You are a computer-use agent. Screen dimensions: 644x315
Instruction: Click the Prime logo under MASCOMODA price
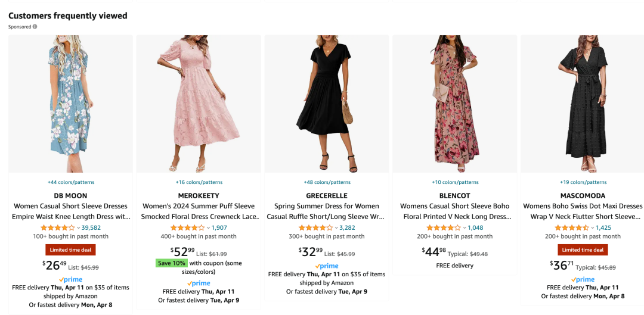(x=583, y=279)
